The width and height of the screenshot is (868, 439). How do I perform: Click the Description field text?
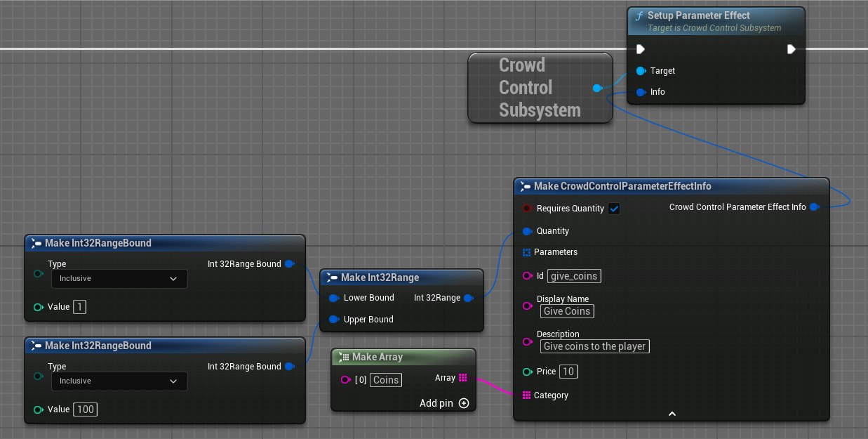point(594,346)
